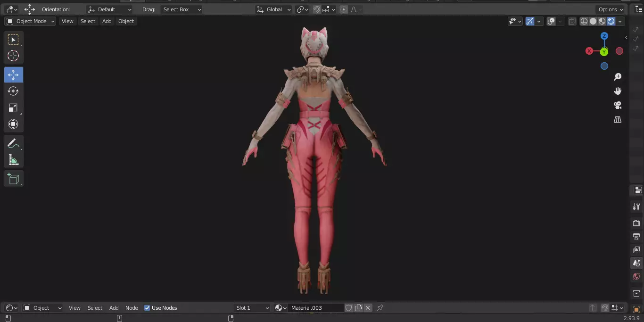Image resolution: width=644 pixels, height=322 pixels.
Task: Open the Tool properties tab
Action: coord(636,206)
